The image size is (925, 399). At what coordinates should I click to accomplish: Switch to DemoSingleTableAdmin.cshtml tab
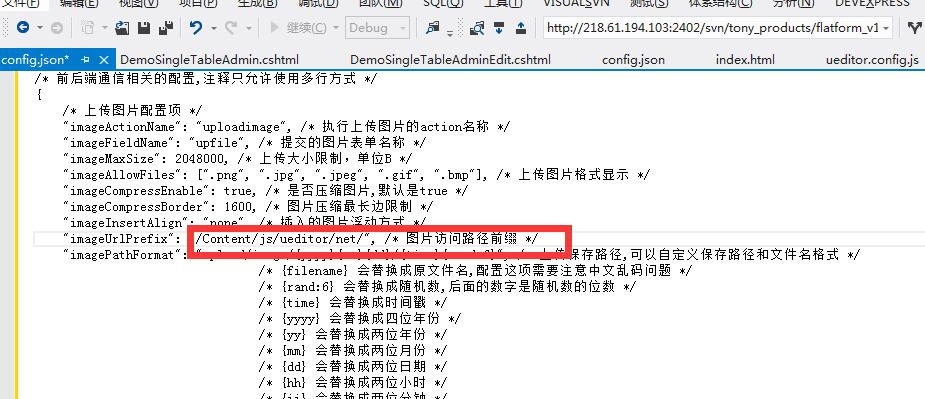tap(209, 60)
